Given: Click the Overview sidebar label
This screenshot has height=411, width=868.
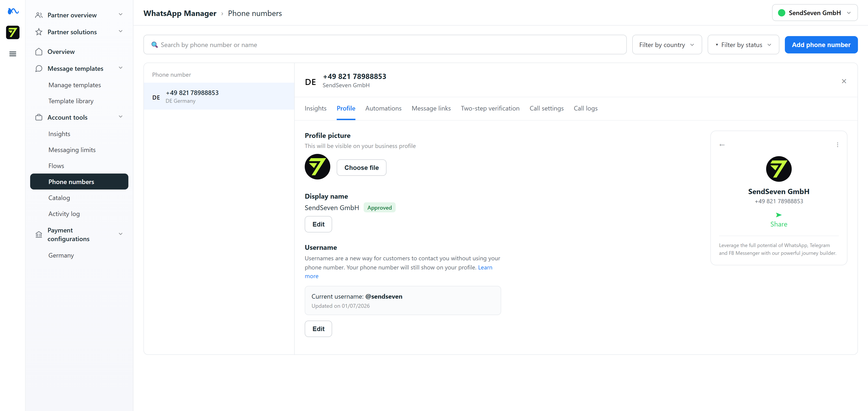Looking at the screenshot, I should click(61, 52).
